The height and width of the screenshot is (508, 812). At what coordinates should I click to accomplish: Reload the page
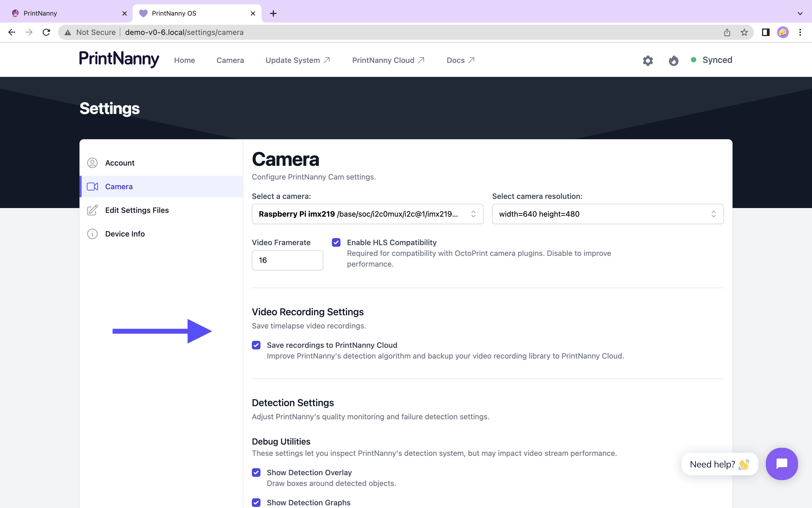tap(46, 32)
